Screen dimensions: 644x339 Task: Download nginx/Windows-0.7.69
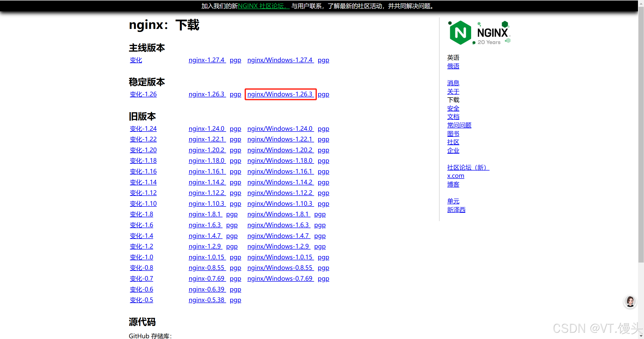(x=280, y=279)
